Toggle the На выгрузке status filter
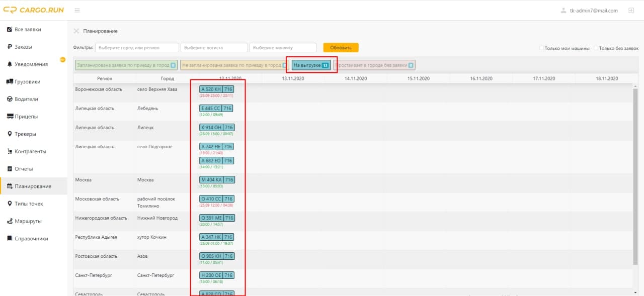The height and width of the screenshot is (296, 644). 311,65
